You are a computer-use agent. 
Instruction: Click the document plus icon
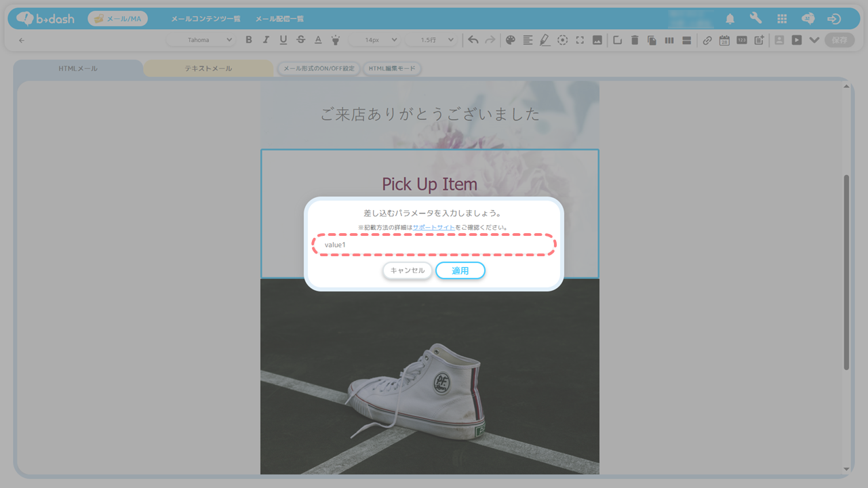(759, 40)
